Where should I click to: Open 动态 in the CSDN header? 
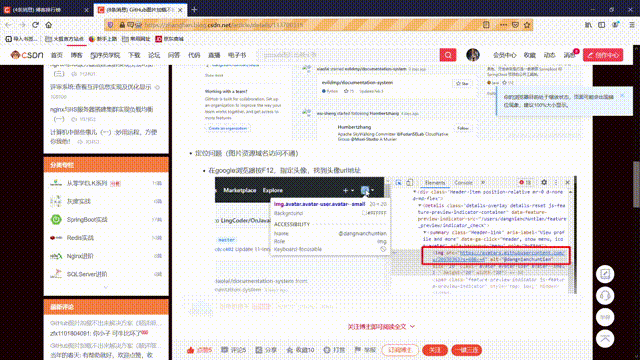549,55
